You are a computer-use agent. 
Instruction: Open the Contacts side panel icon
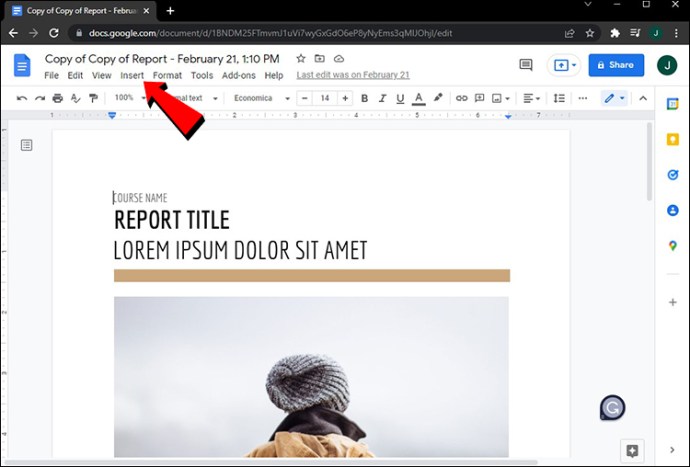pyautogui.click(x=672, y=210)
